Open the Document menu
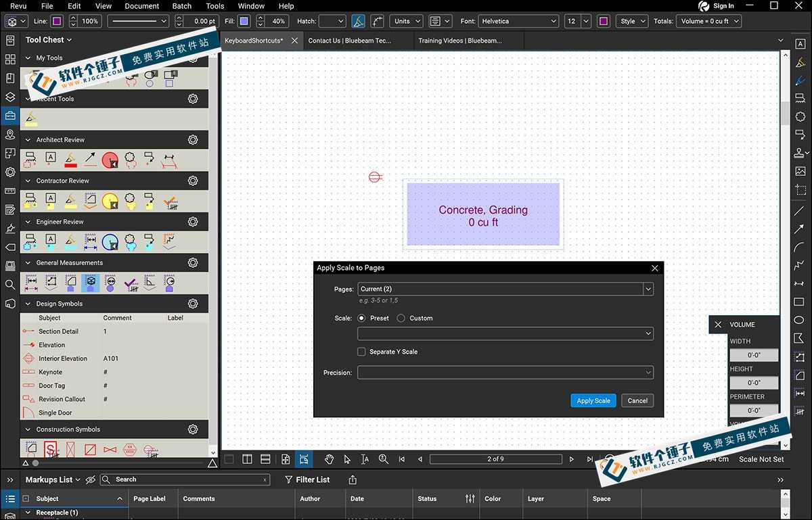Image resolution: width=812 pixels, height=520 pixels. 142,6
